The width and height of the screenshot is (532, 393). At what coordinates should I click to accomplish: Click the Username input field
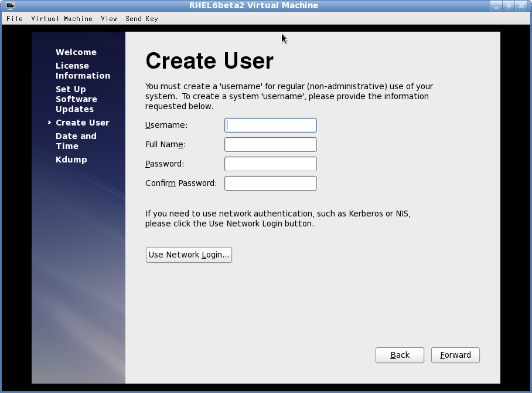tap(271, 126)
